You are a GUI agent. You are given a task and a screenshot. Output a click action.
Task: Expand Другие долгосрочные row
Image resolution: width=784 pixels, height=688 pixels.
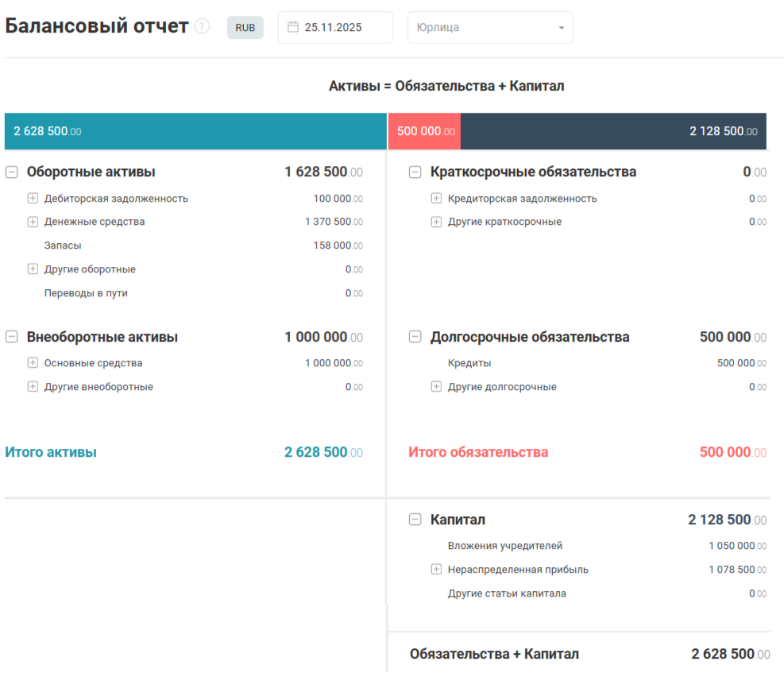[x=436, y=387]
